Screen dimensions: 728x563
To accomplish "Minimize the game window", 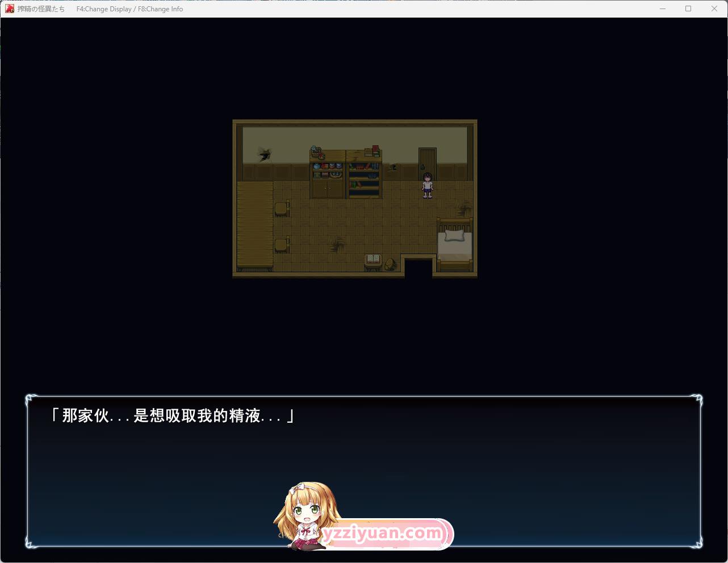I will pyautogui.click(x=662, y=9).
